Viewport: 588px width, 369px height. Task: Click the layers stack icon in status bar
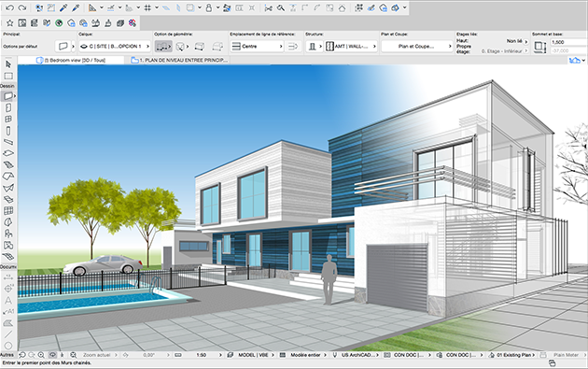point(231,355)
